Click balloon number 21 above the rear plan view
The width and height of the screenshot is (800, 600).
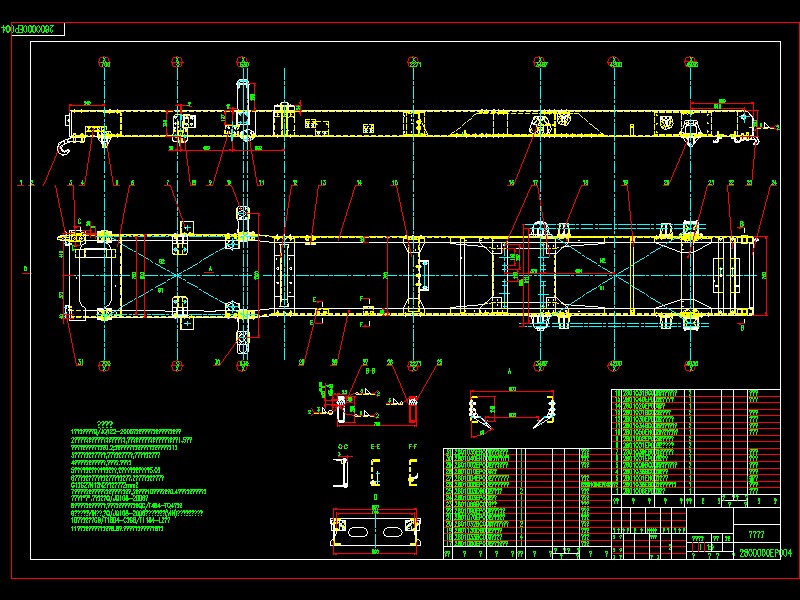click(x=711, y=183)
